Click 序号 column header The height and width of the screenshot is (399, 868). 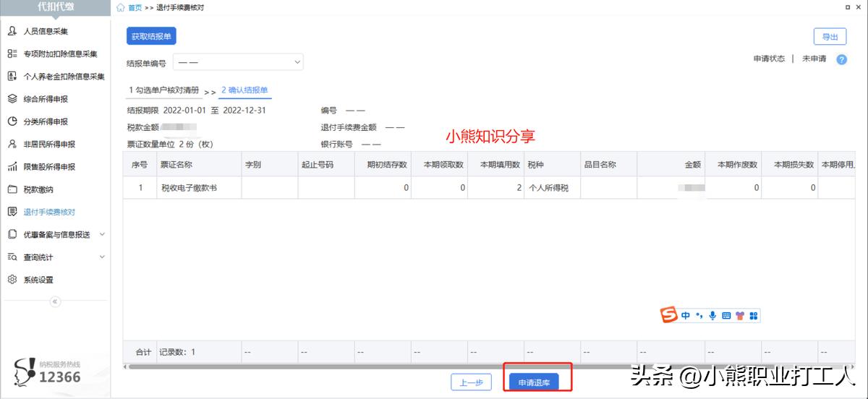140,164
